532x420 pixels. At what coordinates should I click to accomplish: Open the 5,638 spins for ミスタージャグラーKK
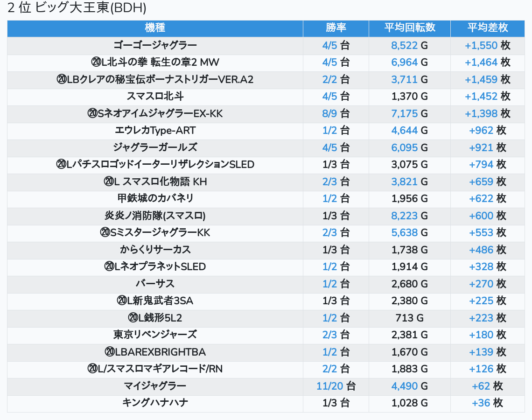404,233
